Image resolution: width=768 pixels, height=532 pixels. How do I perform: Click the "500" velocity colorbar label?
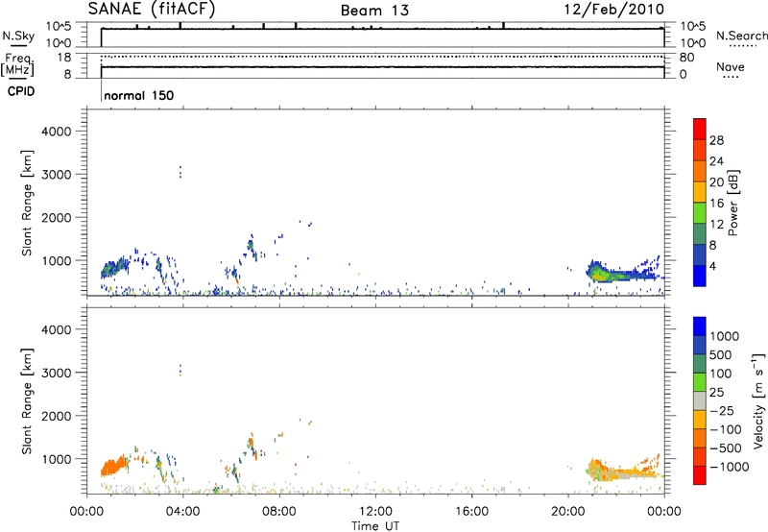[721, 355]
